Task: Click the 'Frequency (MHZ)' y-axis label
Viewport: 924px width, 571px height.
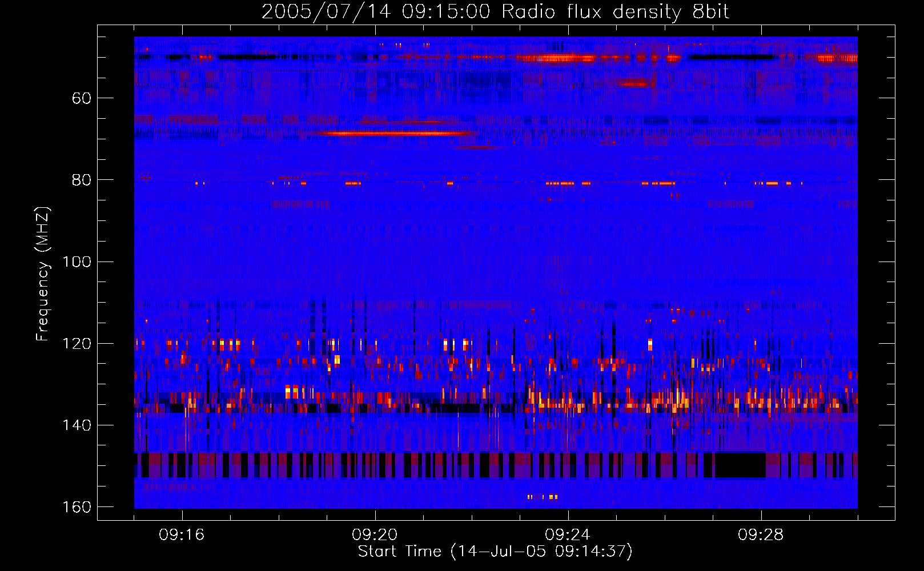Action: [x=43, y=274]
